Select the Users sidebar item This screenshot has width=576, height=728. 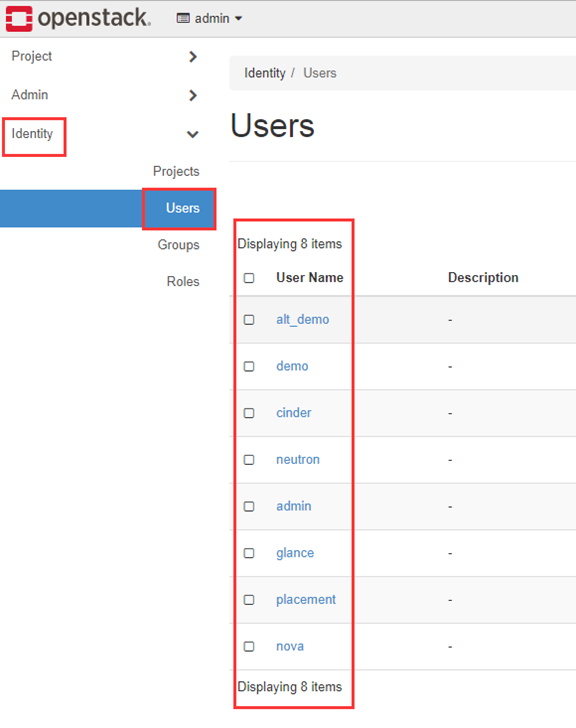click(182, 208)
